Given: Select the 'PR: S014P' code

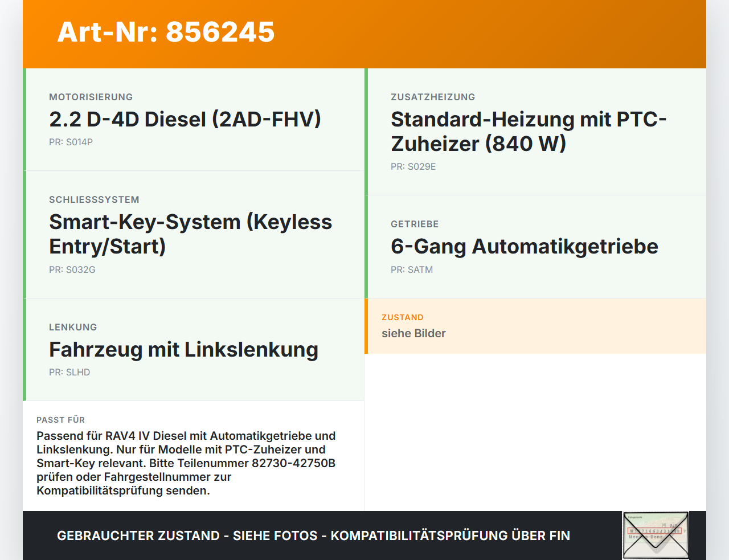Looking at the screenshot, I should (x=71, y=142).
